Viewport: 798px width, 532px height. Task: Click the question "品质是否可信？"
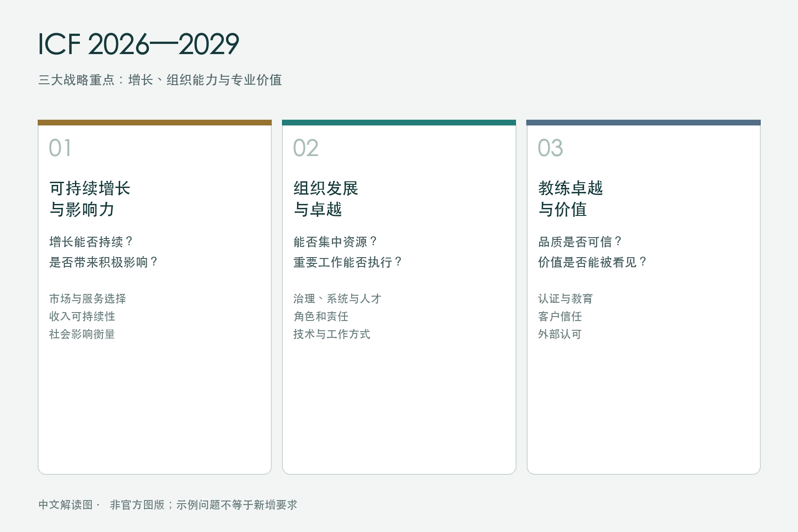tap(580, 242)
